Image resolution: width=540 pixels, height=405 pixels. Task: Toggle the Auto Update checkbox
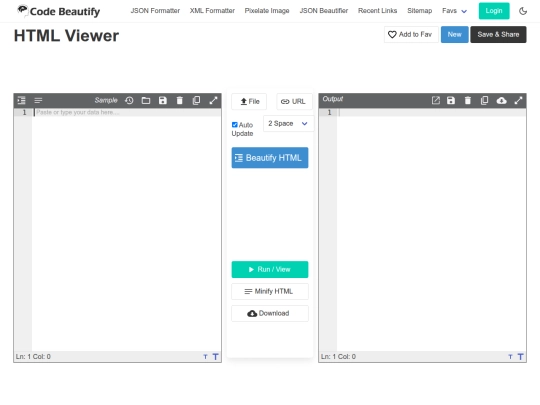(x=235, y=125)
